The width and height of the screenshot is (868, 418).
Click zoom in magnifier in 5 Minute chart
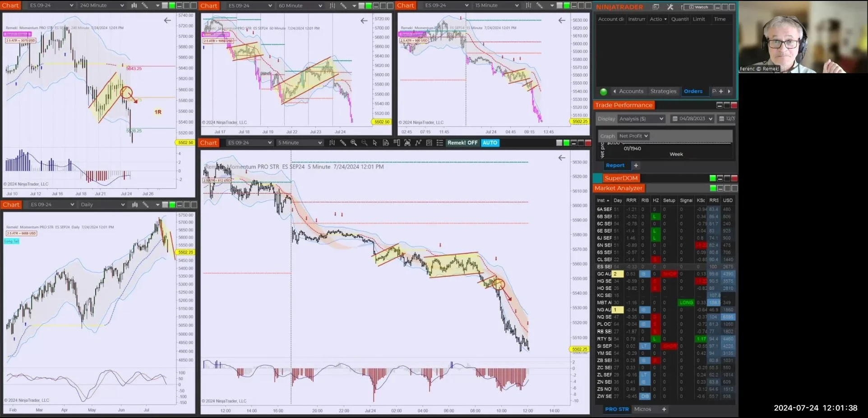click(354, 143)
